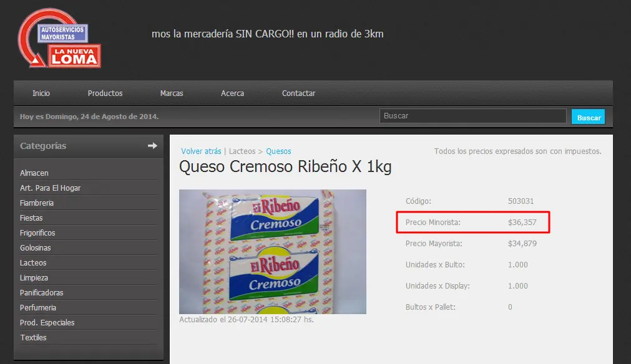Open the Productos menu
This screenshot has height=364, width=631.
[x=105, y=93]
